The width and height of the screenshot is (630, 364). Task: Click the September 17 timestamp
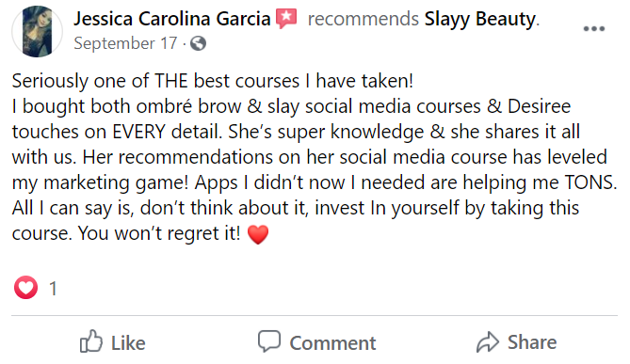pos(125,43)
